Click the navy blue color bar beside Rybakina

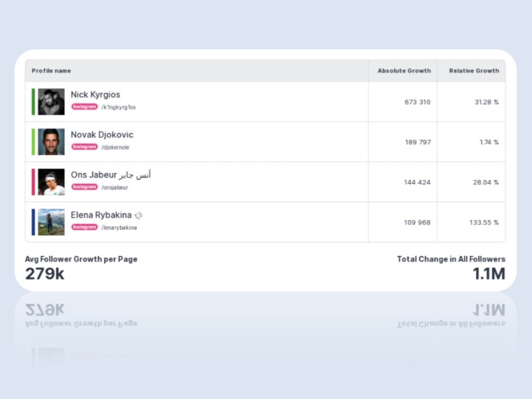coord(33,222)
